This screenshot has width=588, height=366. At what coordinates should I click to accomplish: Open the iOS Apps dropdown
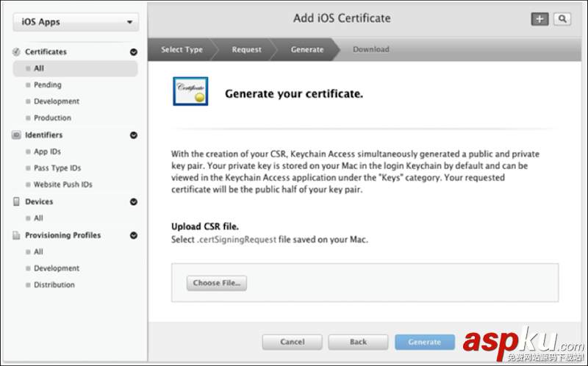click(x=75, y=22)
